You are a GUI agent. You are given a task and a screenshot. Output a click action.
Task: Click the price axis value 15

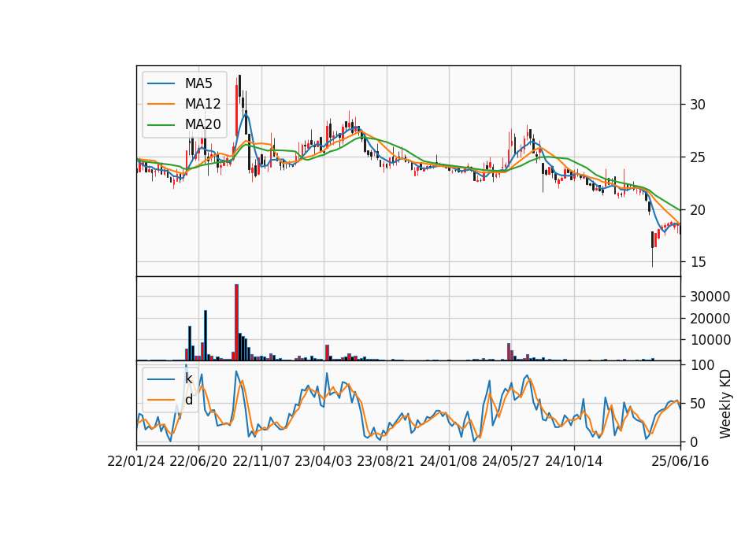pyautogui.click(x=698, y=262)
